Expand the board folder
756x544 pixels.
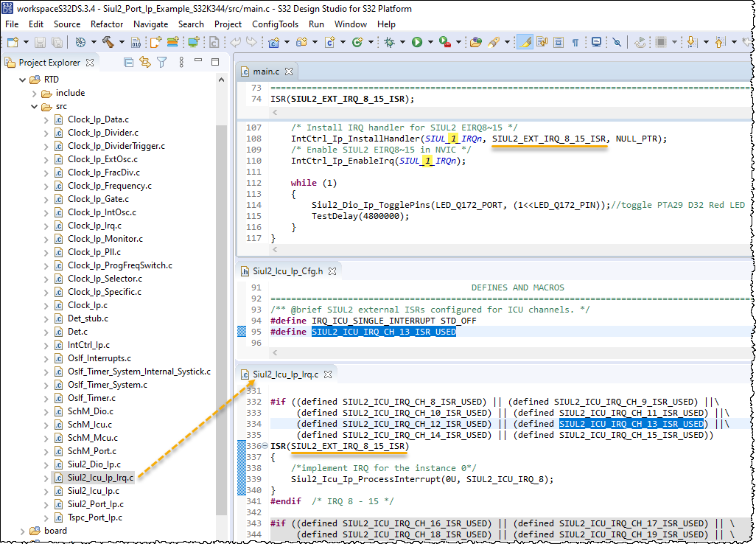point(22,529)
